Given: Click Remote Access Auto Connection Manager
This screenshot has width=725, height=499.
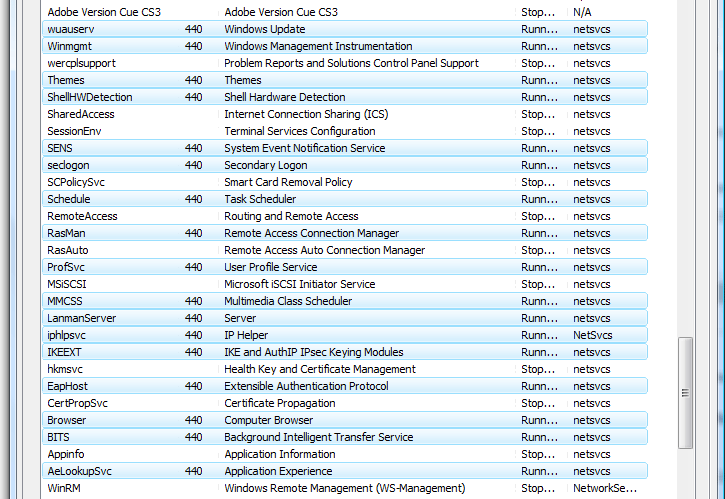Looking at the screenshot, I should click(x=325, y=250).
